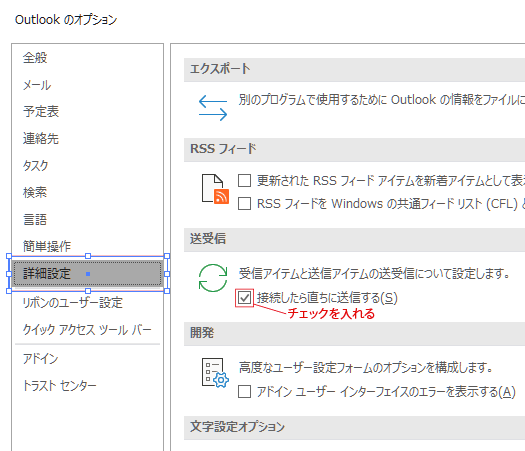Viewport: 525px width, 451px height.
Task: Enable 更新された RSS フィード アイテム checkbox
Action: [244, 180]
